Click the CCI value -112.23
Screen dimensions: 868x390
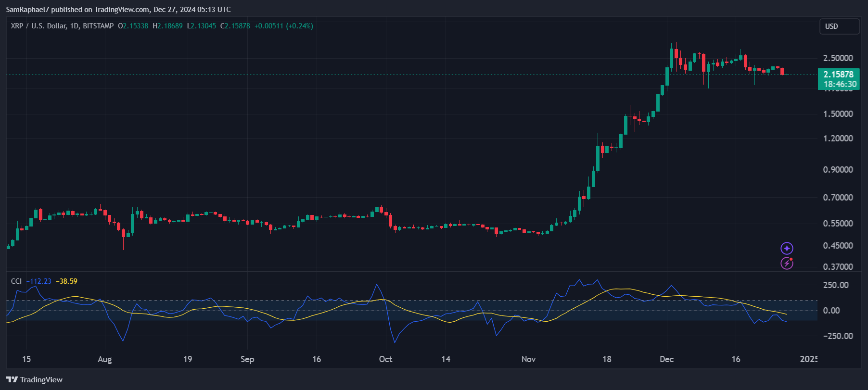coord(38,281)
